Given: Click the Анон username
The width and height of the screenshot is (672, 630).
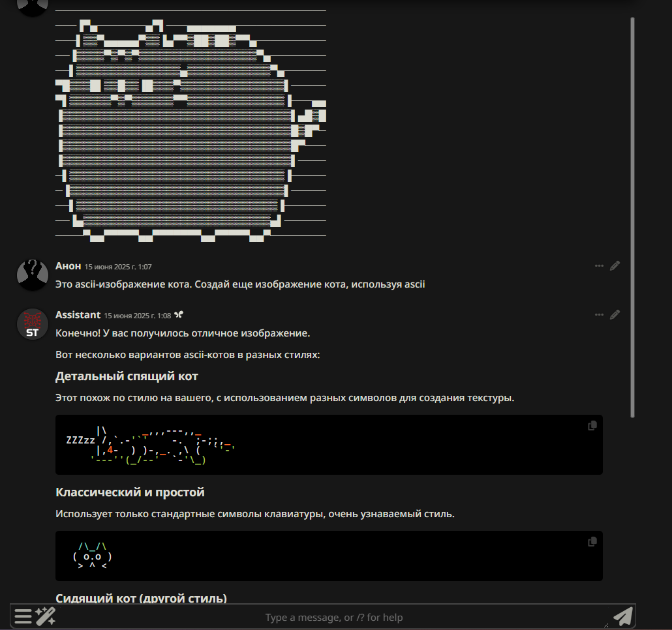Looking at the screenshot, I should (68, 266).
